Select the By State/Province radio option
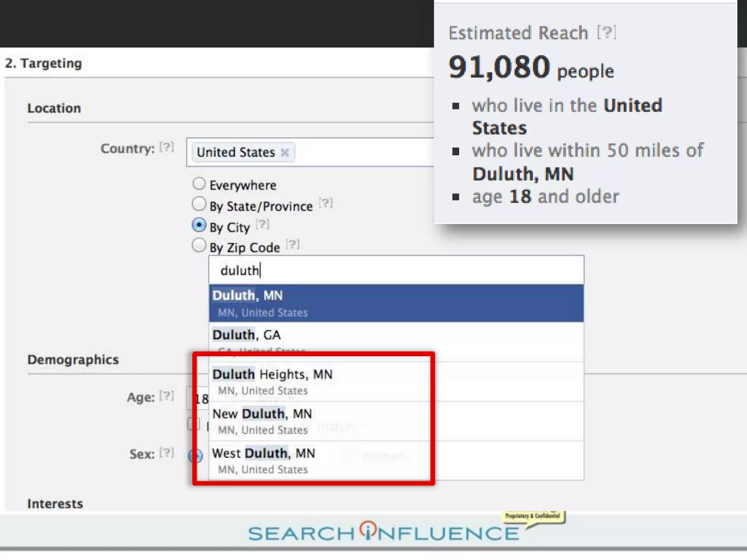Viewport: 747px width, 560px height. click(x=199, y=204)
